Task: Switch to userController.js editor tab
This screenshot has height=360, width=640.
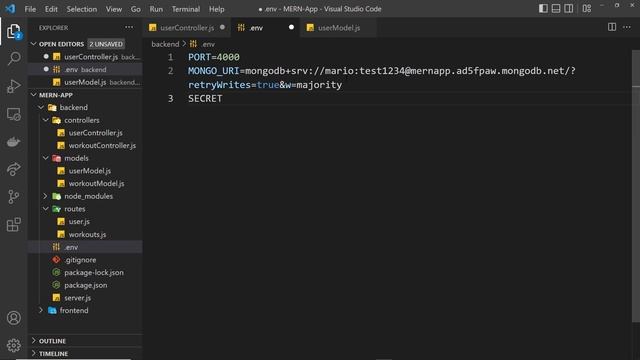Action: (187, 28)
